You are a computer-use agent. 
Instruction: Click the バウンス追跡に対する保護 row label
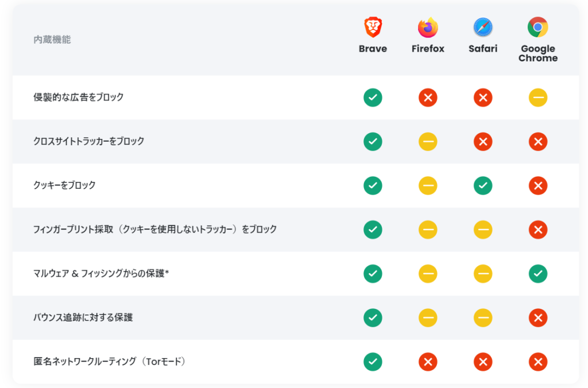point(83,317)
